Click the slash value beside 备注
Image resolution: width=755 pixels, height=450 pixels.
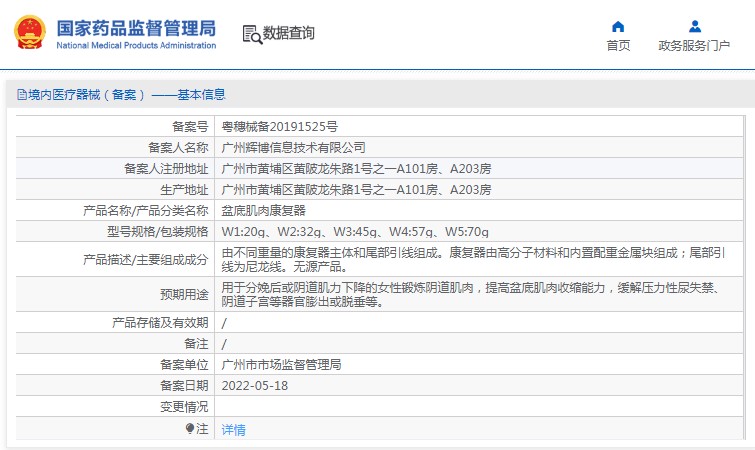point(224,344)
